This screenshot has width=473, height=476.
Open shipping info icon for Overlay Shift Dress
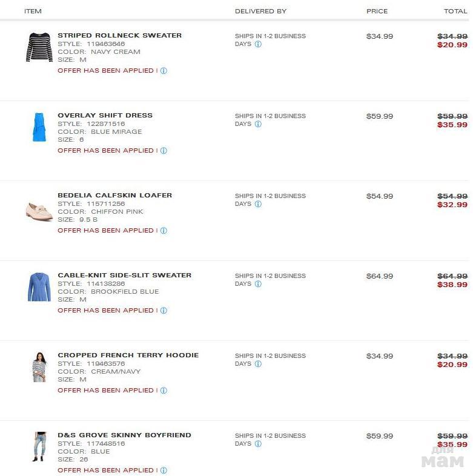click(258, 124)
